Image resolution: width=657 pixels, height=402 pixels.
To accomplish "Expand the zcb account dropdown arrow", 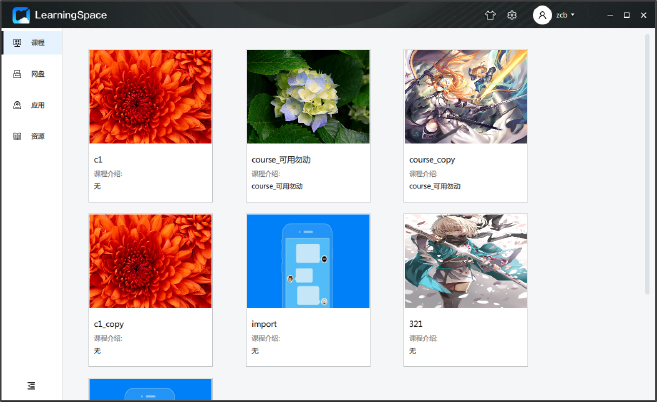I will coord(573,15).
